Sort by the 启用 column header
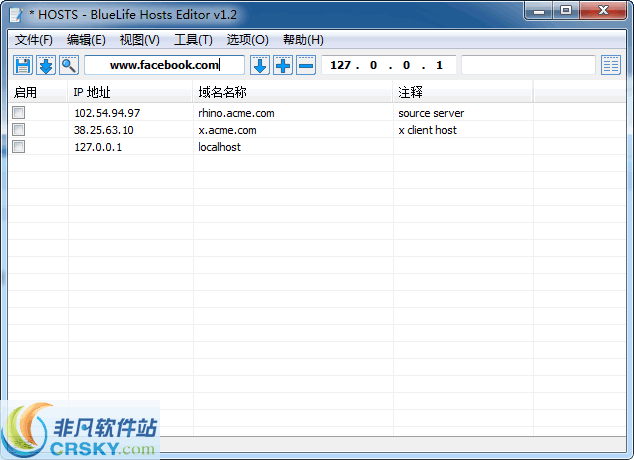This screenshot has height=460, width=634. click(38, 93)
